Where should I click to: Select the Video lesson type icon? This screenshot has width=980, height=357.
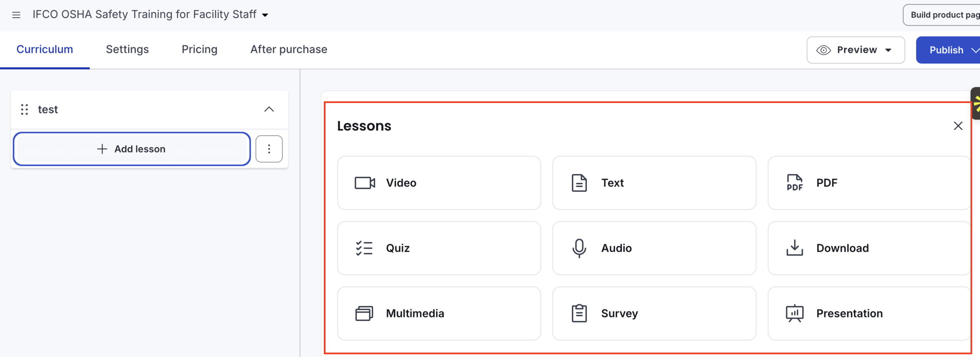364,183
